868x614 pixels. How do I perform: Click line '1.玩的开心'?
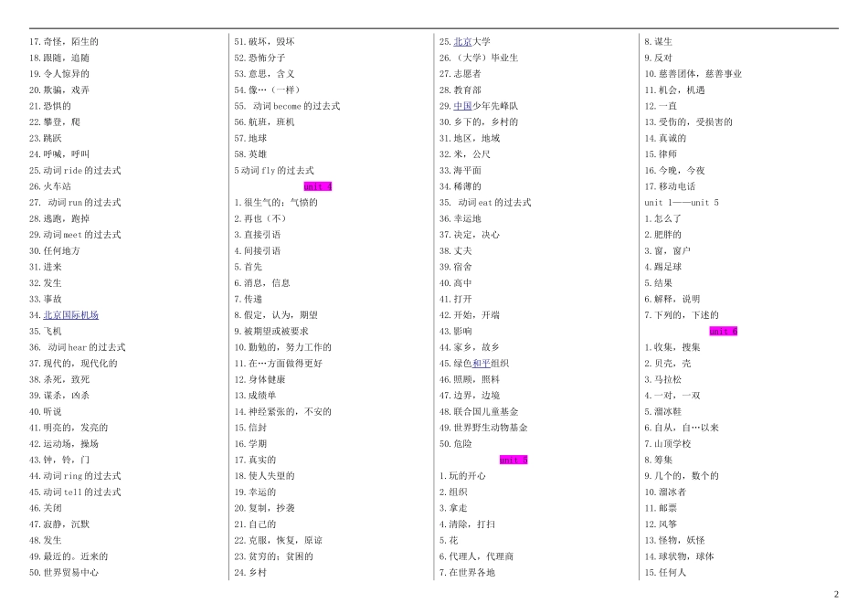[463, 476]
